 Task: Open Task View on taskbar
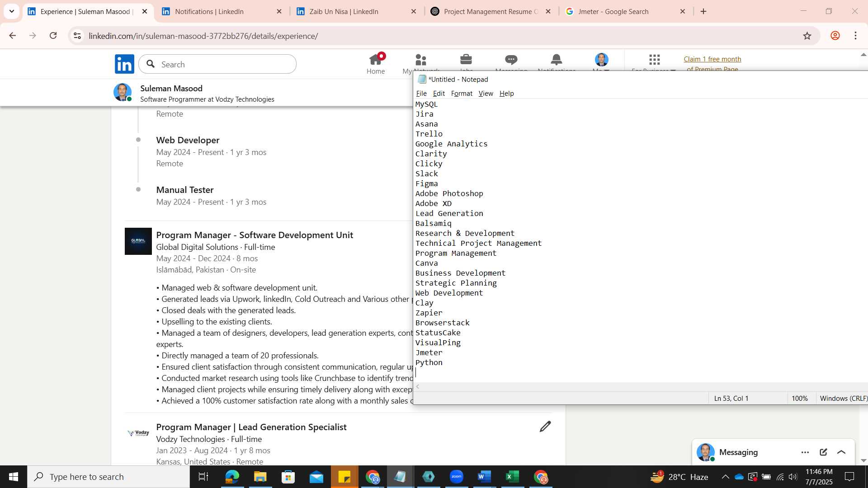pyautogui.click(x=203, y=477)
